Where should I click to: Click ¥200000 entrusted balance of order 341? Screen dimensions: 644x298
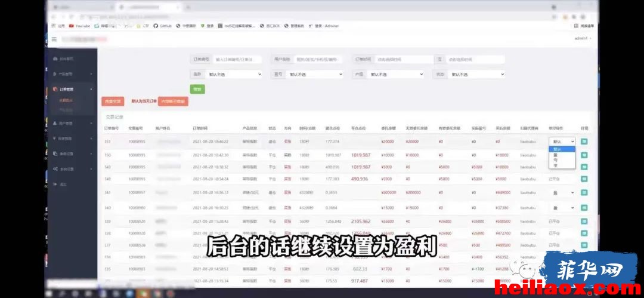point(389,192)
